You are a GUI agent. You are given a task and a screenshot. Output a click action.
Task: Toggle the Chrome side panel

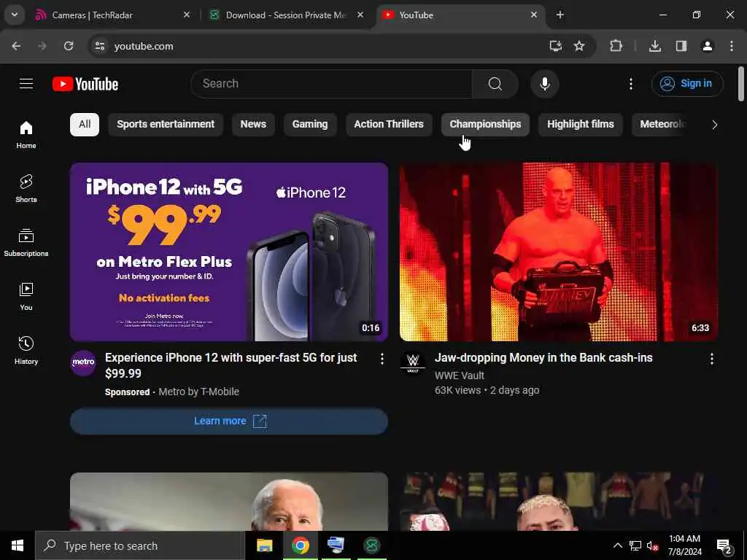click(681, 46)
